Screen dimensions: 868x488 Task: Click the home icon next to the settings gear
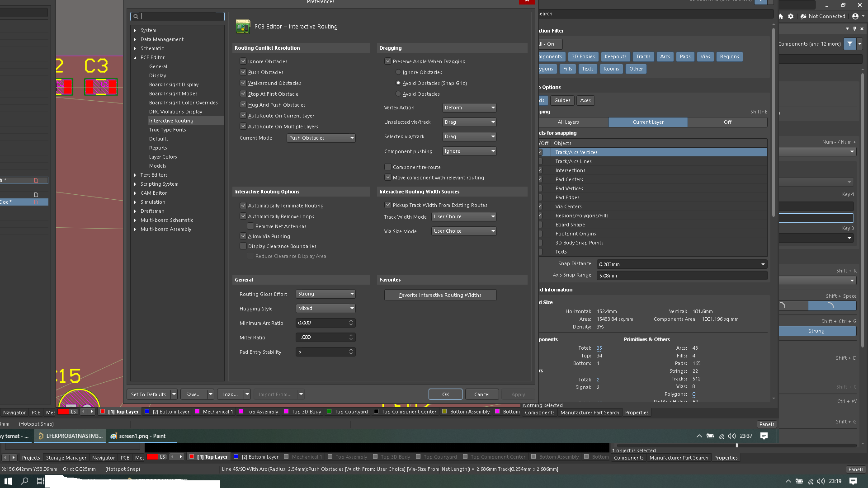(x=781, y=16)
